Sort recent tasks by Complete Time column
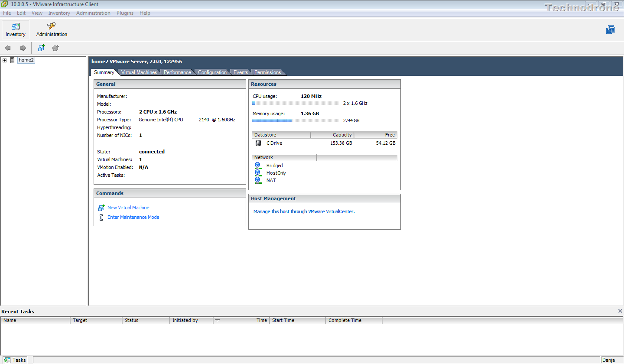 pyautogui.click(x=354, y=320)
